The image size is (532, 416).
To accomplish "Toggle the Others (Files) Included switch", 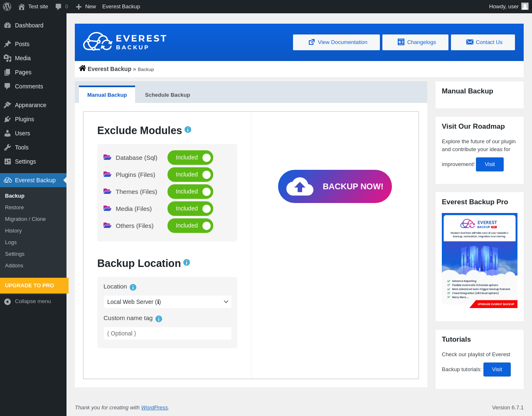I will point(190,226).
